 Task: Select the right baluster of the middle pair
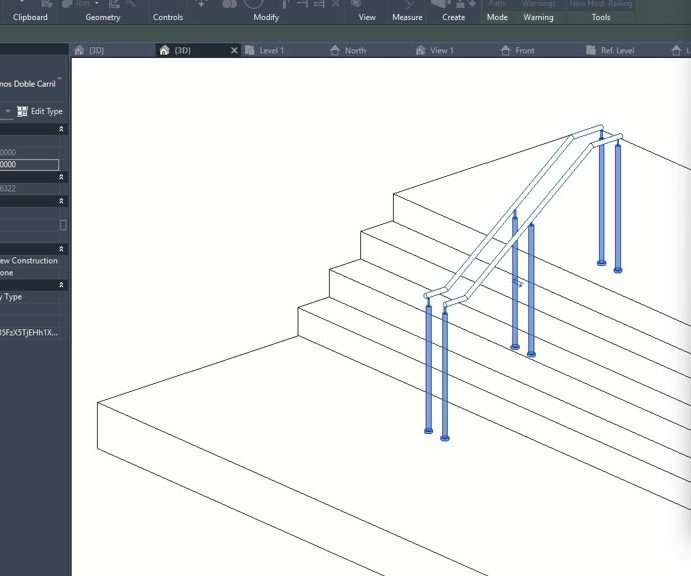pos(531,291)
